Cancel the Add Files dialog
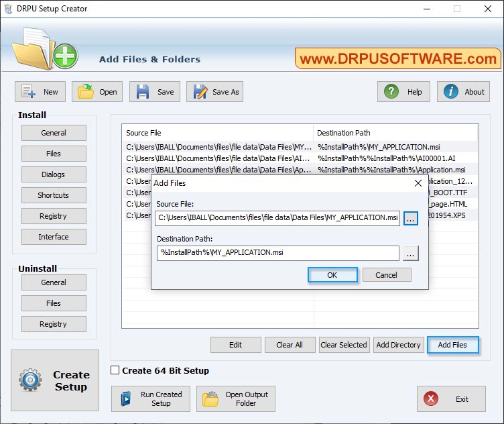 pos(386,275)
